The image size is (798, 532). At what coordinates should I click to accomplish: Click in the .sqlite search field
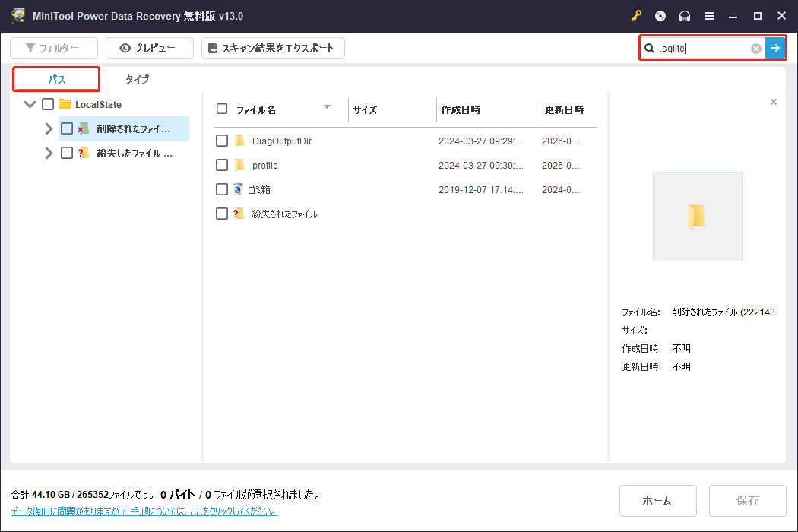(704, 48)
